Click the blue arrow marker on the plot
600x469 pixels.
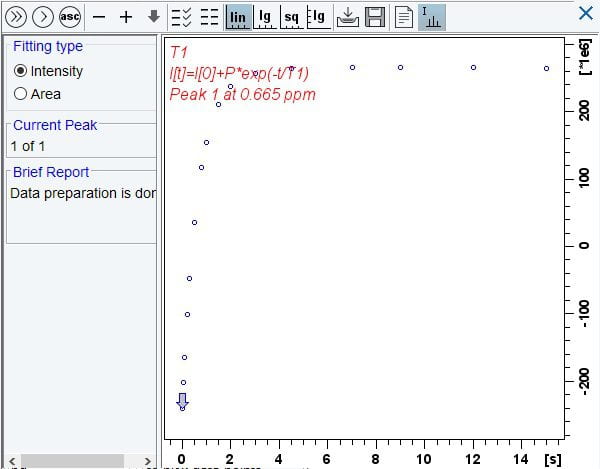pos(182,400)
